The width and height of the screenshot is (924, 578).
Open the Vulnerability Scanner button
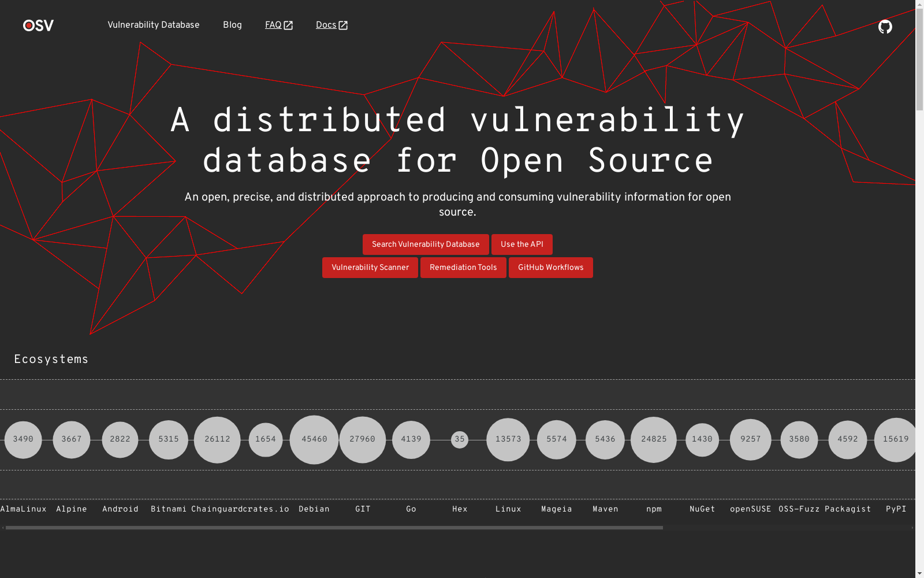(x=370, y=268)
